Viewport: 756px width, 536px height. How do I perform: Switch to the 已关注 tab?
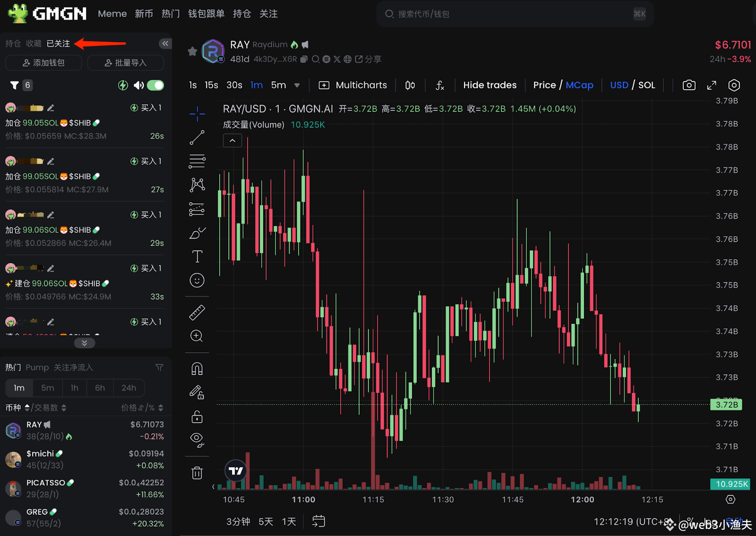[58, 43]
